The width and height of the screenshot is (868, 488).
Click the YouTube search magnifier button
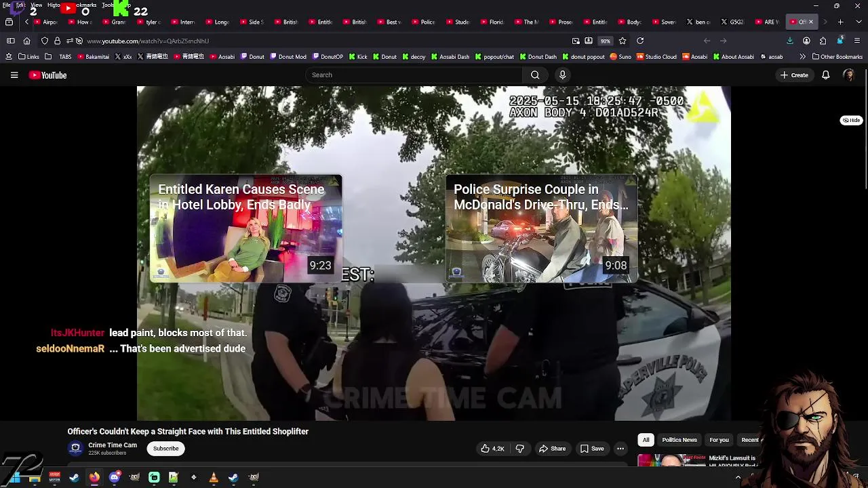click(x=535, y=75)
